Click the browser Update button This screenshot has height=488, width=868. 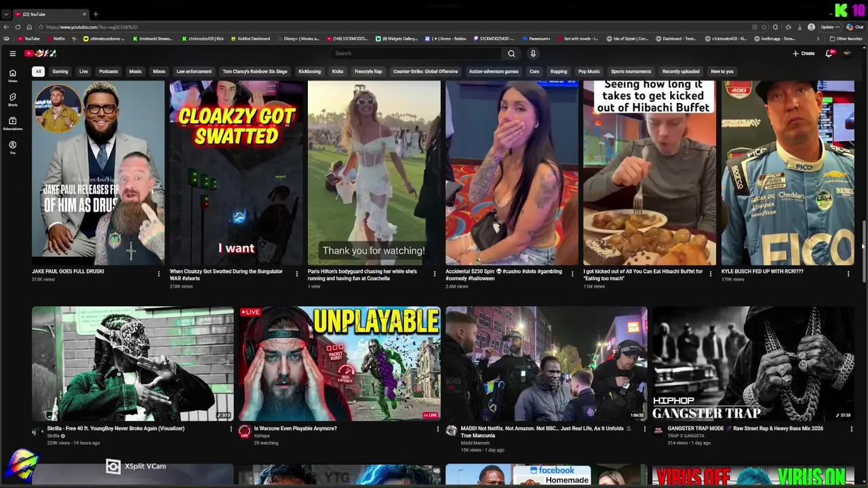[830, 27]
